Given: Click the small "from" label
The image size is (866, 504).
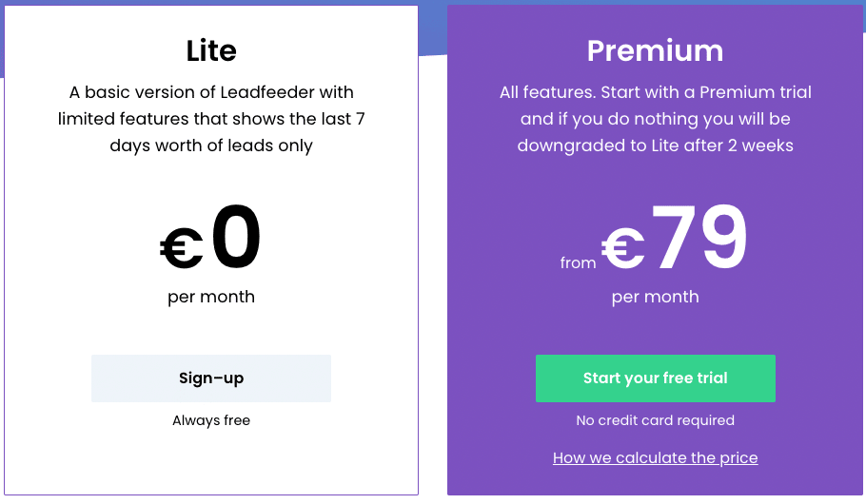Looking at the screenshot, I should click(578, 262).
